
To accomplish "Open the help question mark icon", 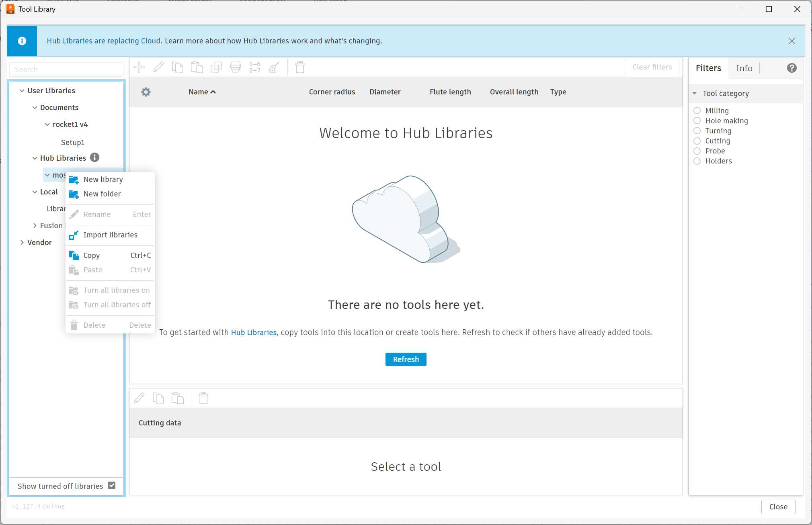I will click(791, 68).
